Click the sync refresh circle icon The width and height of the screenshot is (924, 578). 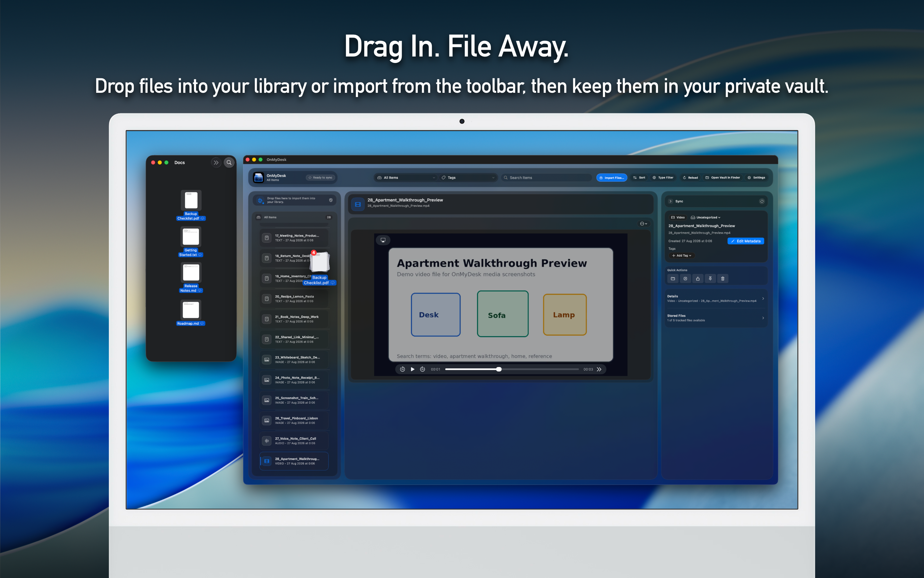762,201
